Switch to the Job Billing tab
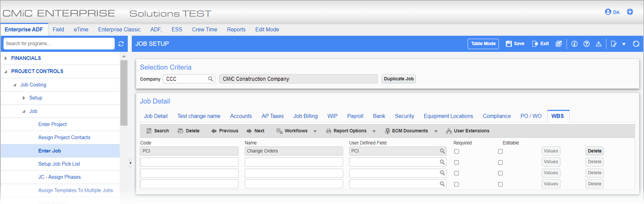Image resolution: width=644 pixels, height=204 pixels. pos(305,116)
